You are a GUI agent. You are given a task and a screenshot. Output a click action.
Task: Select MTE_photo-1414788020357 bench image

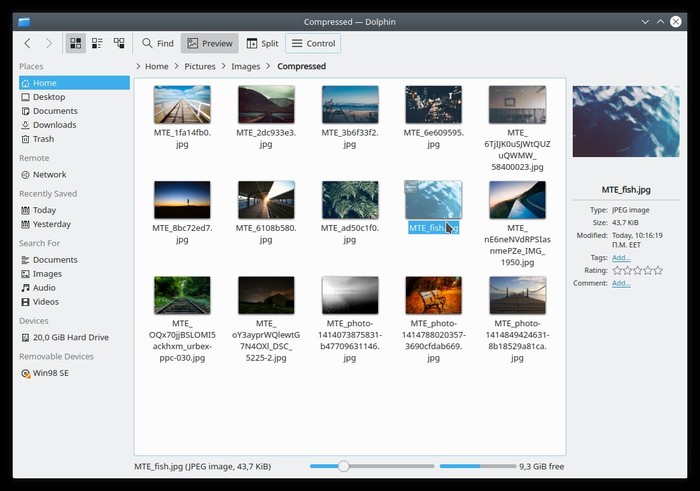coord(433,295)
